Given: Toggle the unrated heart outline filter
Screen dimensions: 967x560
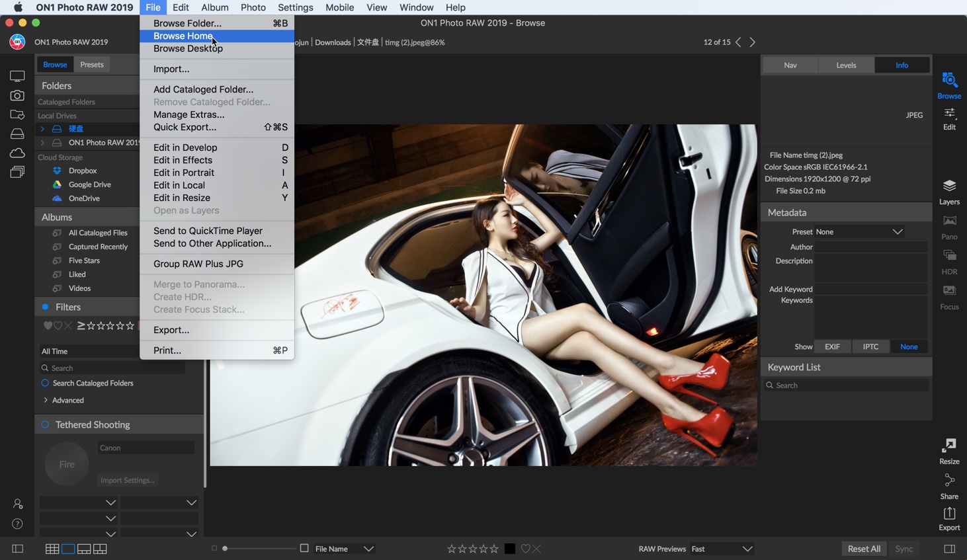Looking at the screenshot, I should pos(58,326).
